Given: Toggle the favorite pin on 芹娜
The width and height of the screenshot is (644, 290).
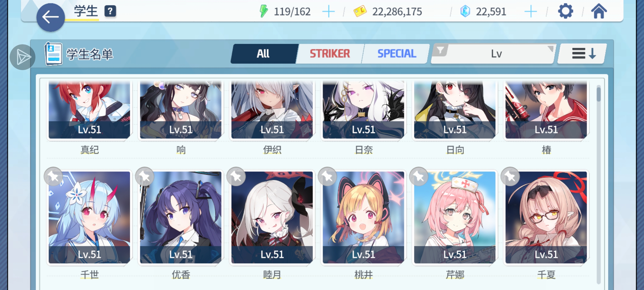Looking at the screenshot, I should [x=419, y=176].
